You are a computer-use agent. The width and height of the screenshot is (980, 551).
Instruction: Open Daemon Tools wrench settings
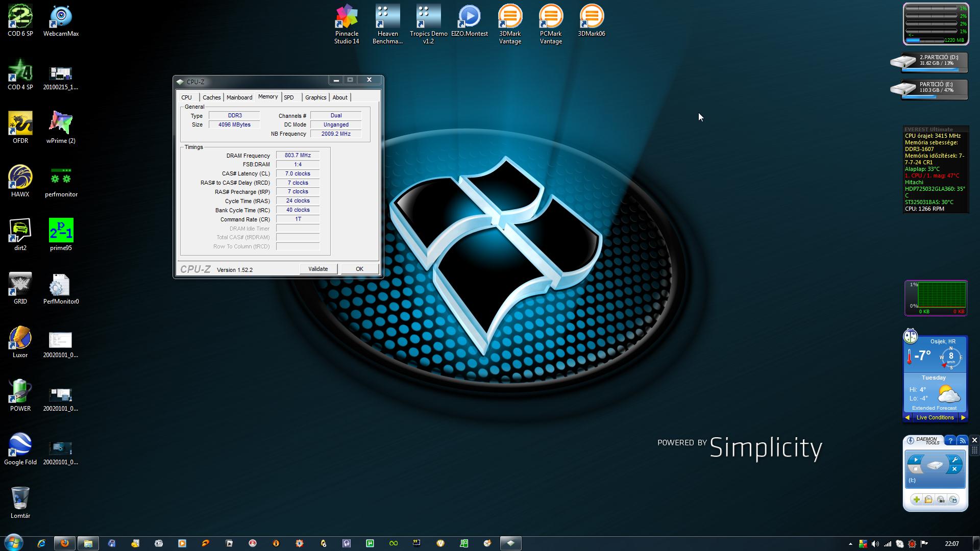955,459
